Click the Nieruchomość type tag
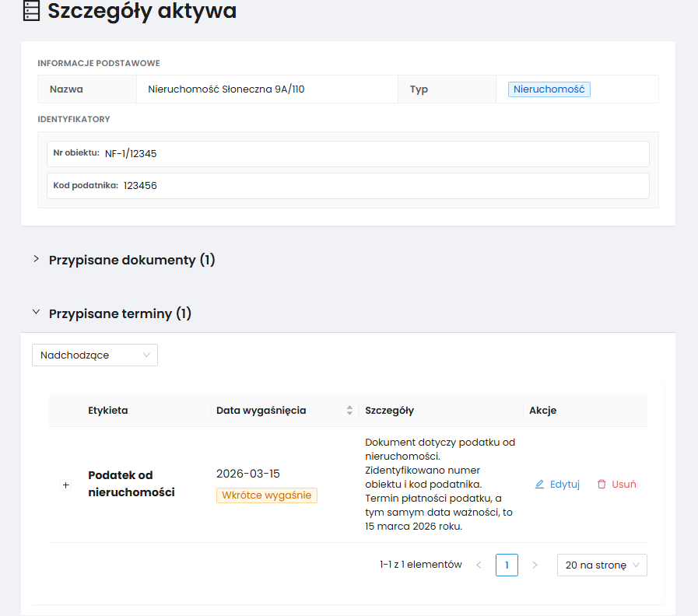698x616 pixels. point(549,89)
